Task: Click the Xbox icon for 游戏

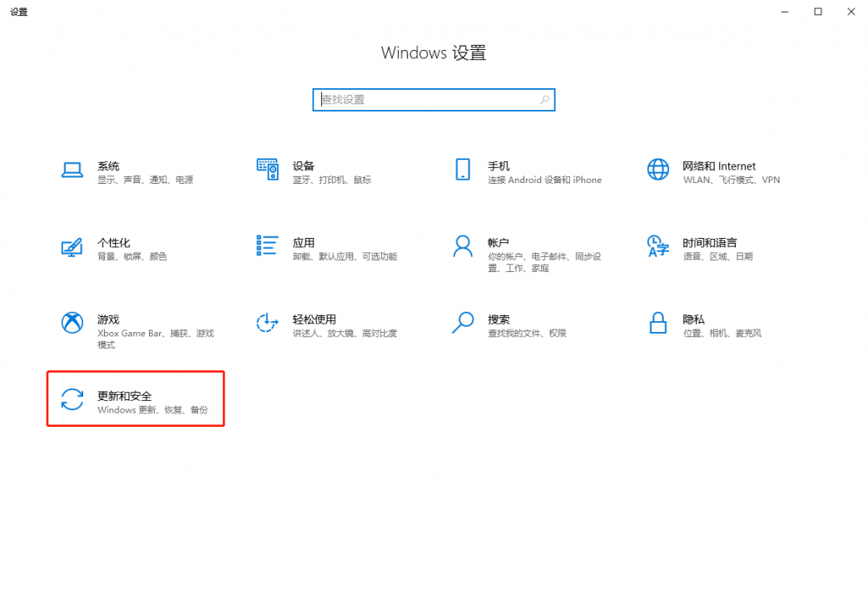Action: 72,323
